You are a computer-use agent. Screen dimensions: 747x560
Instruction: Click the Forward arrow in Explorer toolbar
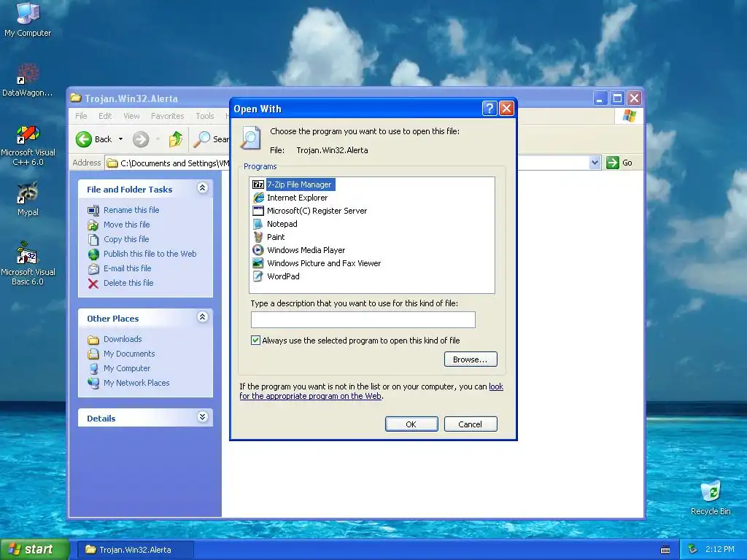[141, 139]
